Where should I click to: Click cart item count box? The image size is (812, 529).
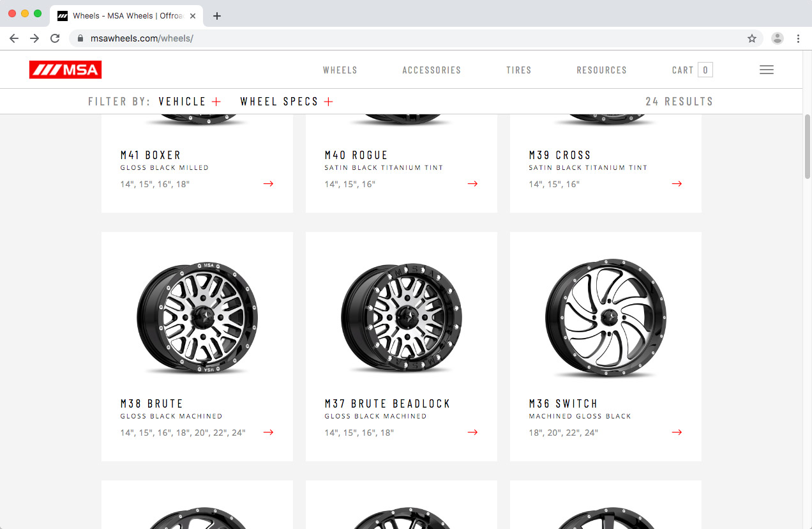tap(705, 70)
